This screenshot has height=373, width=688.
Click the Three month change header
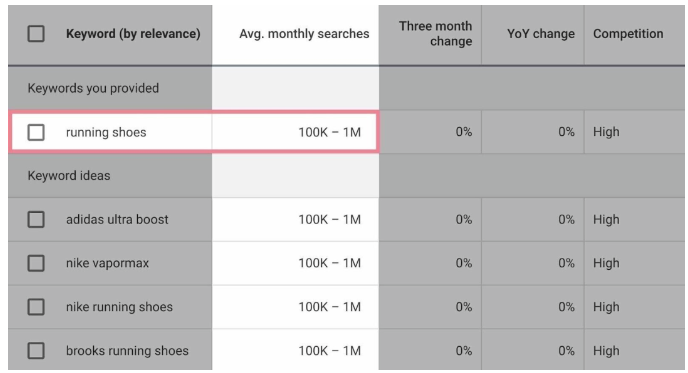[435, 34]
